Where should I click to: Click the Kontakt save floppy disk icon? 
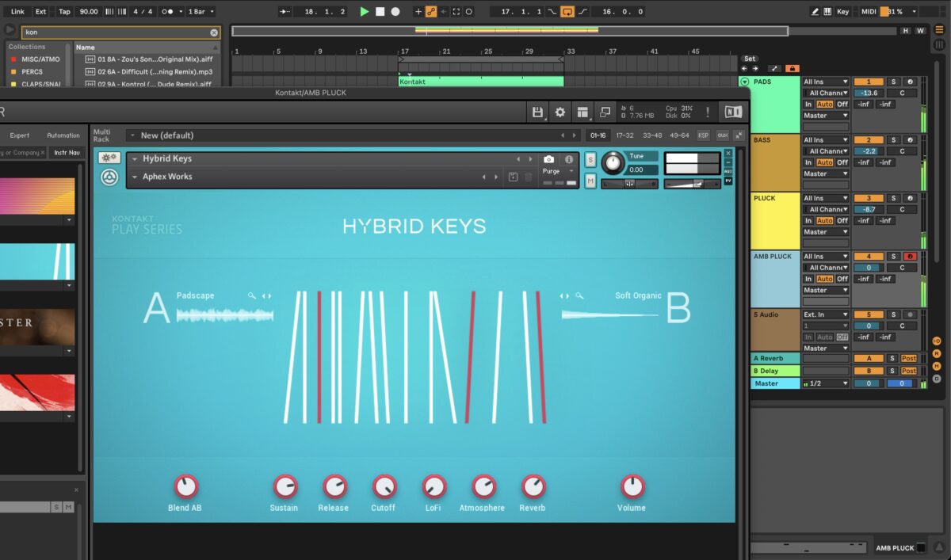(537, 112)
